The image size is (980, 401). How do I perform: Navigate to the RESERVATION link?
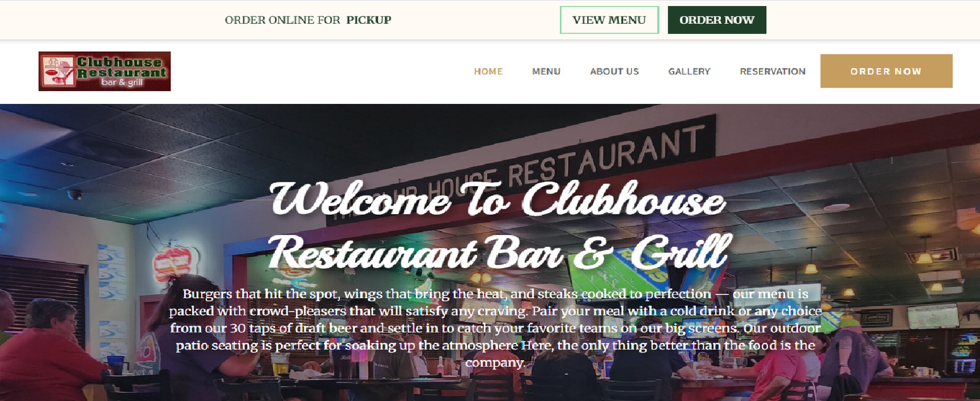tap(772, 72)
